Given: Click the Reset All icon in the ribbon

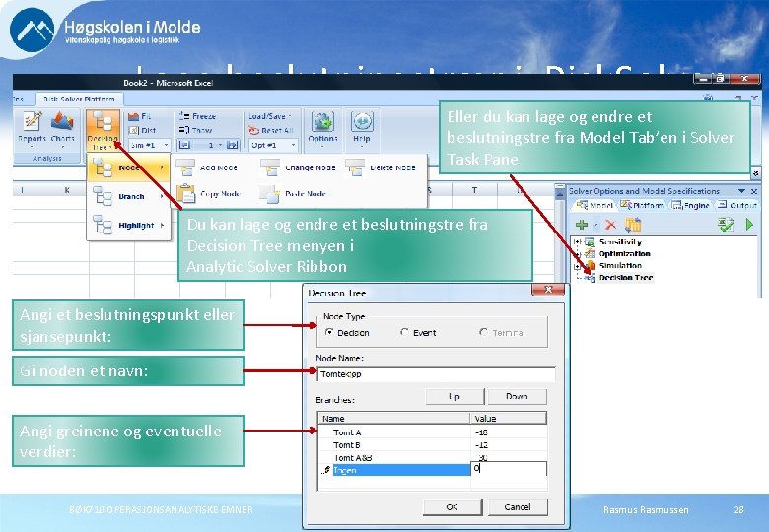Looking at the screenshot, I should point(253,131).
